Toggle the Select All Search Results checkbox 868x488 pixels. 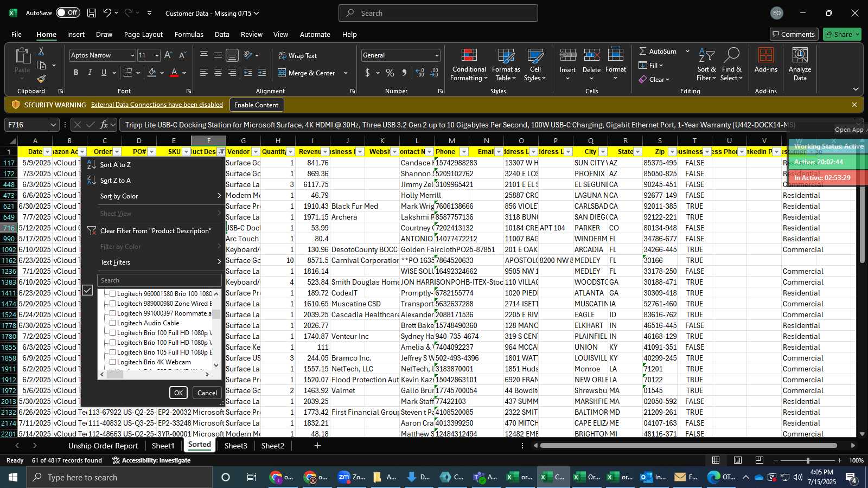point(87,291)
